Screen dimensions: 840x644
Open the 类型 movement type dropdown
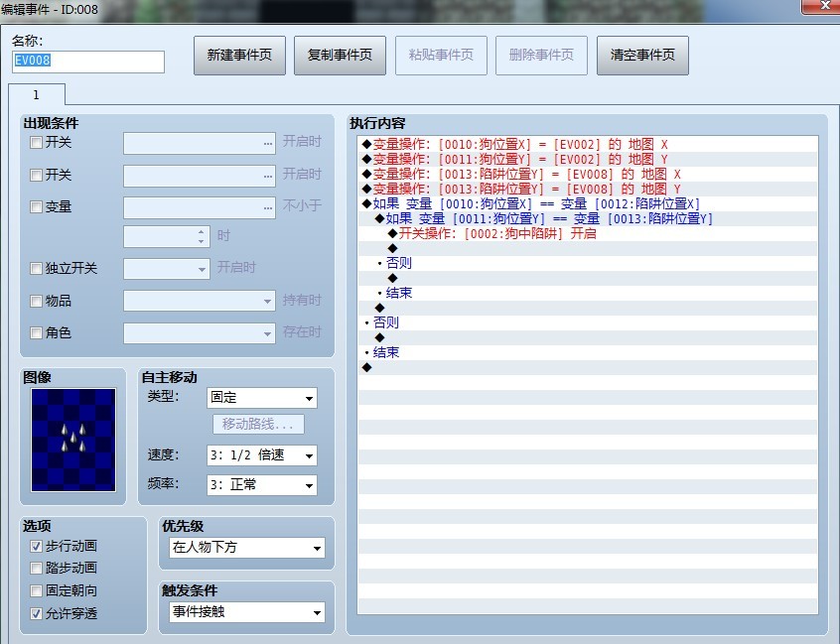click(262, 398)
